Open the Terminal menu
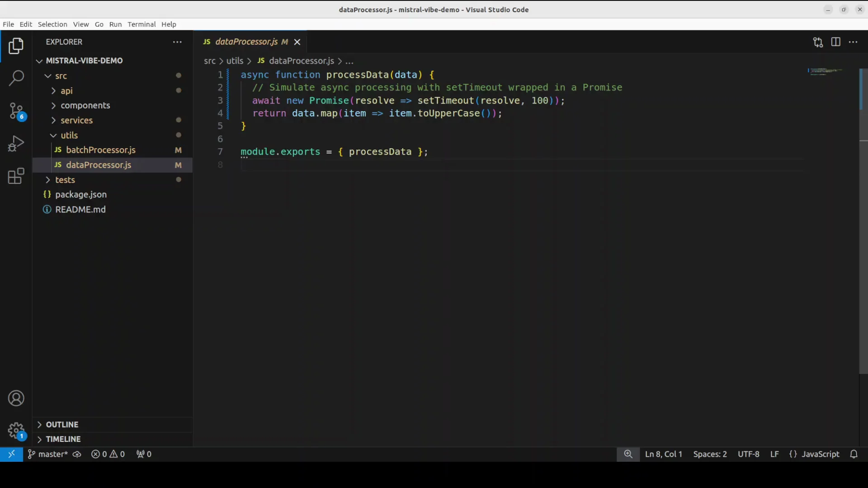 point(141,24)
